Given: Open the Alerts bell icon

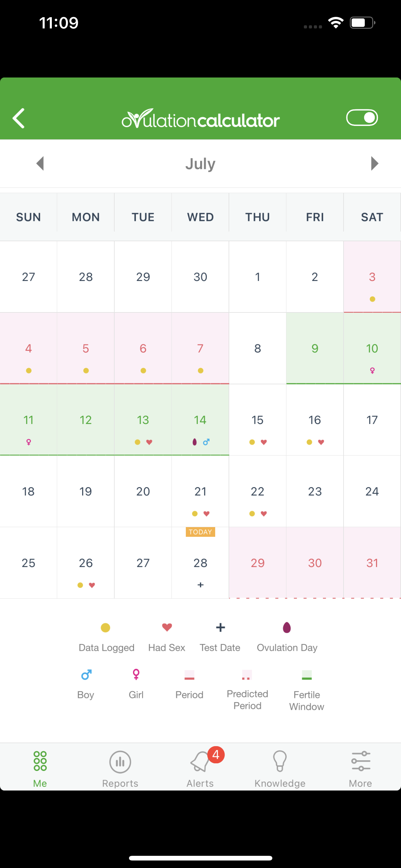Looking at the screenshot, I should click(200, 761).
